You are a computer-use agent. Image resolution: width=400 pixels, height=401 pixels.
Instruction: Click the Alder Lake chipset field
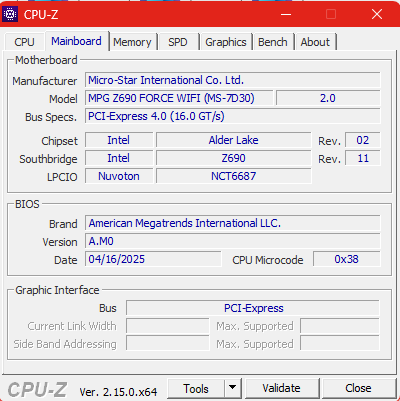[233, 140]
